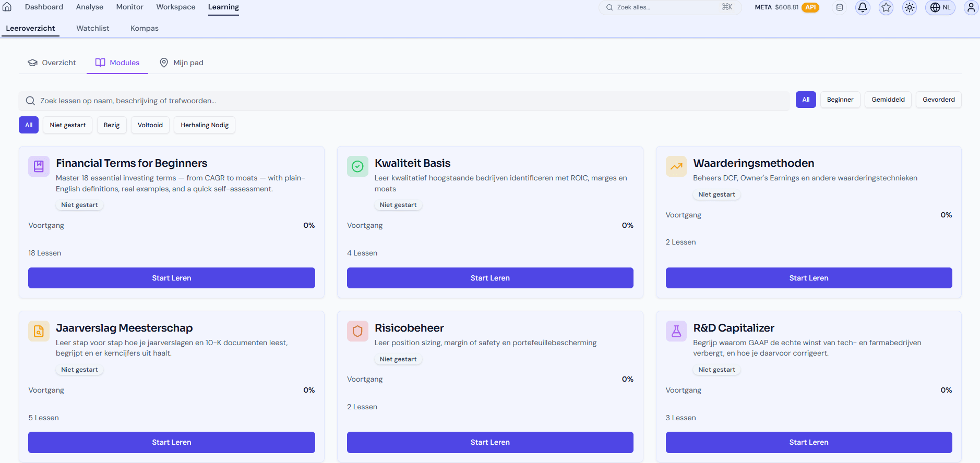980x463 pixels.
Task: Focus the 'Zoek lessen' search field
Action: (x=404, y=101)
